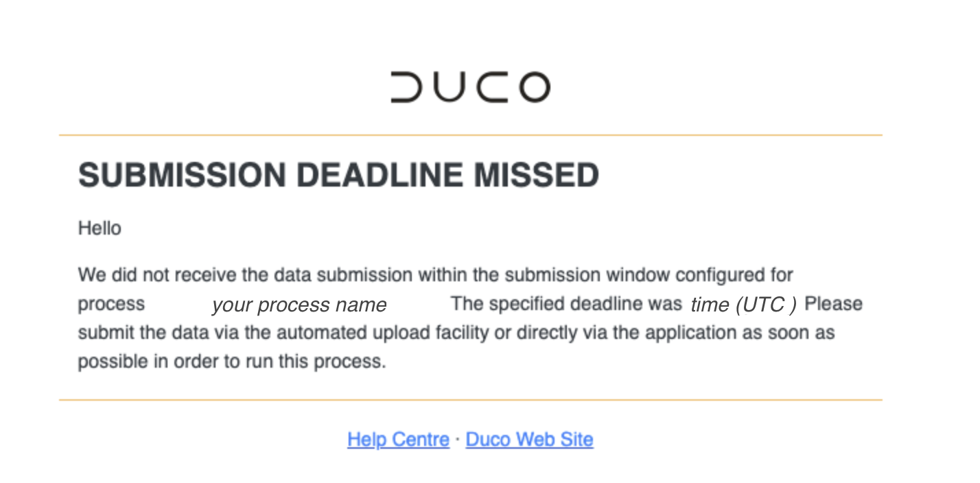Viewport: 980px width, 483px height.
Task: Visit the Duco Web Site link
Action: (x=529, y=439)
